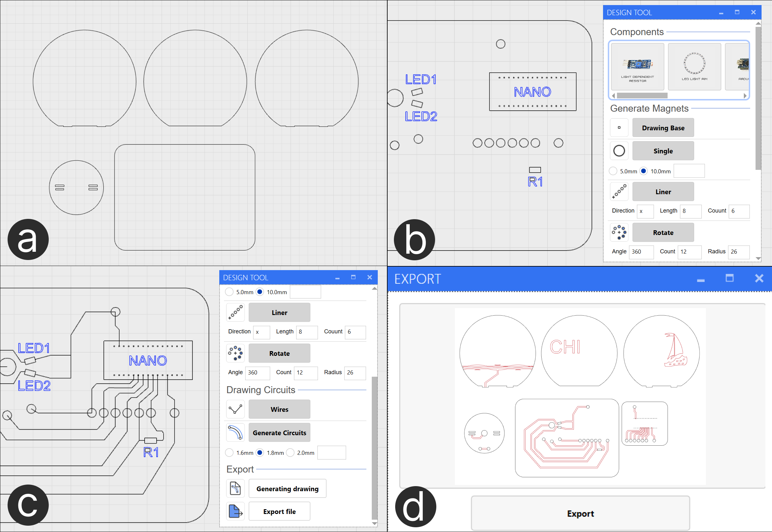The height and width of the screenshot is (532, 772).
Task: Click the Drawing Base small square icon
Action: click(619, 128)
